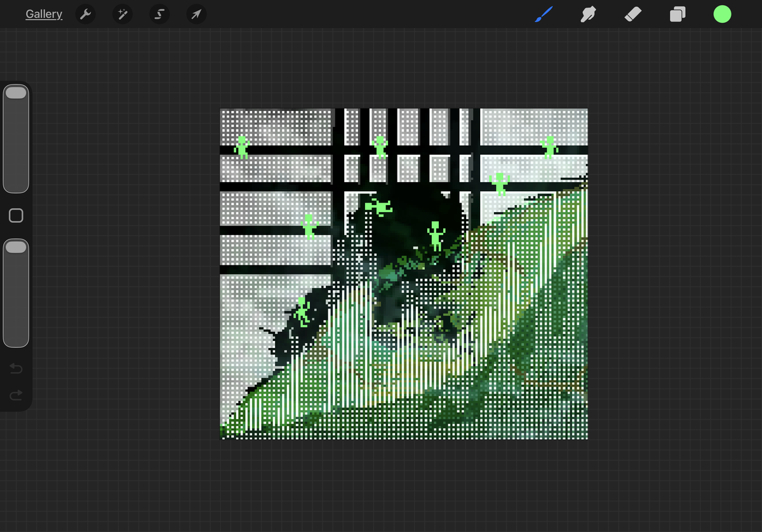Undo the last action with sidebar arrow
762x532 pixels.
pyautogui.click(x=16, y=369)
